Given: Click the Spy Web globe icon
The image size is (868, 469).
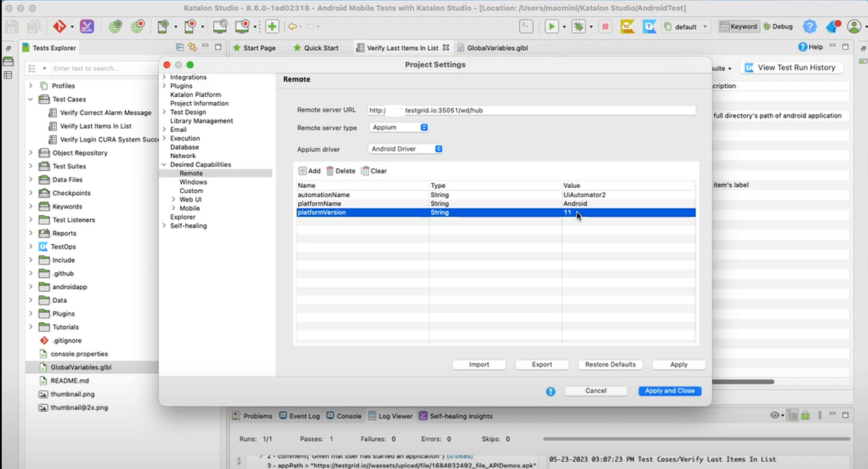Looking at the screenshot, I should pos(115,26).
